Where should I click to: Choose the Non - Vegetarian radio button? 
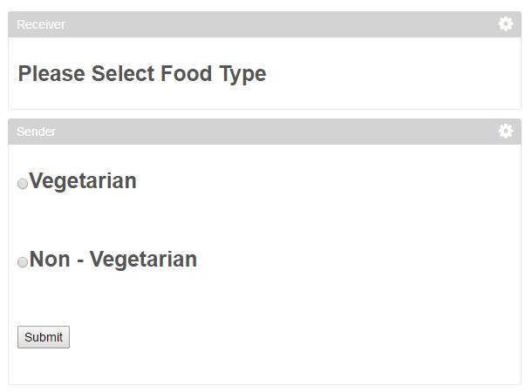[23, 262]
